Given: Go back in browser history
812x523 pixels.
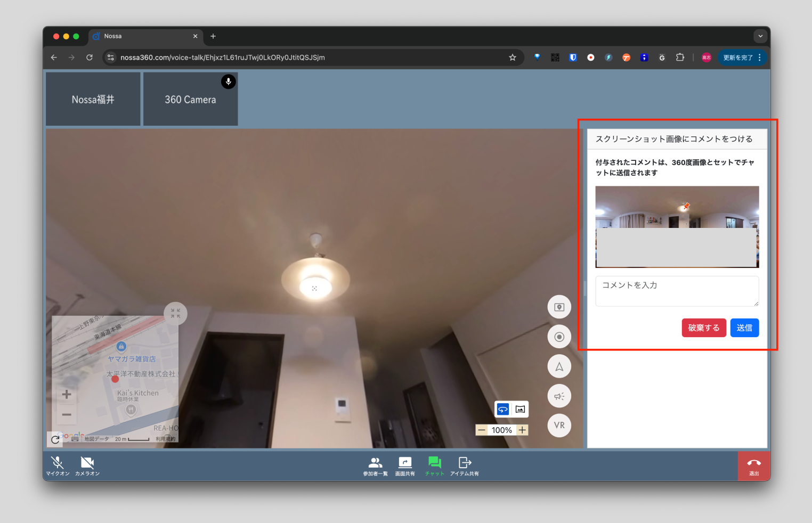Looking at the screenshot, I should [x=54, y=58].
